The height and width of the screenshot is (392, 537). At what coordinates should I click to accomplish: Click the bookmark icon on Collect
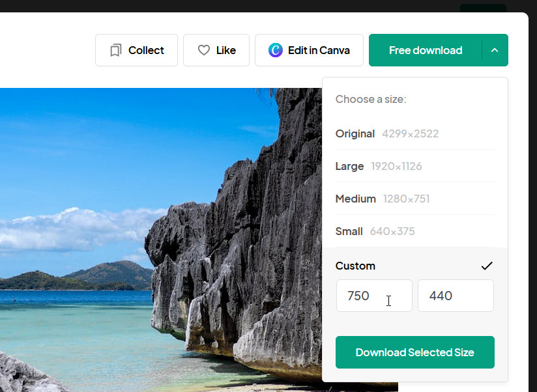[116, 50]
